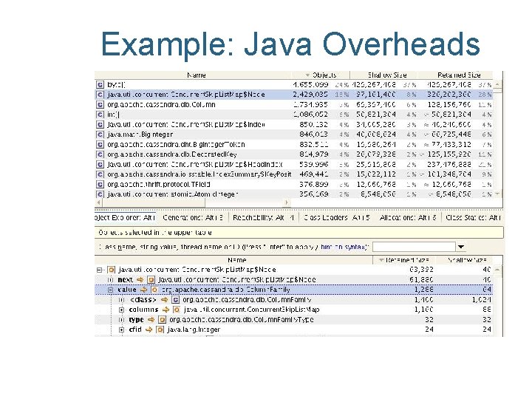Image resolution: width=532 pixels, height=399 pixels.
Task: Click the horizontal scrollbar's left arrow
Action: pos(99,202)
